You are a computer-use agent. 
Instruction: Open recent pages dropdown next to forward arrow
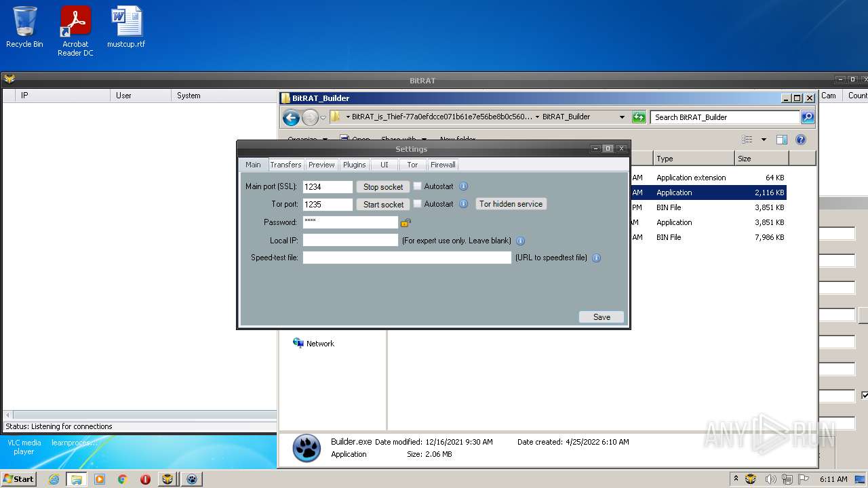point(323,117)
